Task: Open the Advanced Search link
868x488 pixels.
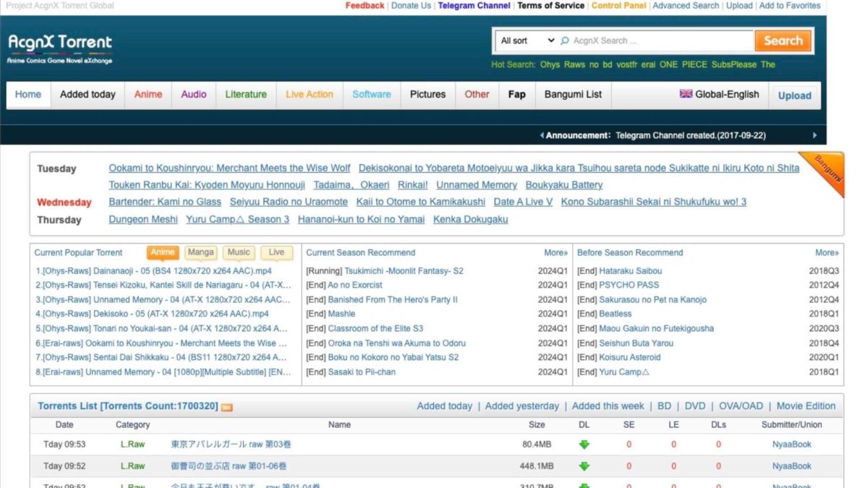Action: click(x=686, y=6)
